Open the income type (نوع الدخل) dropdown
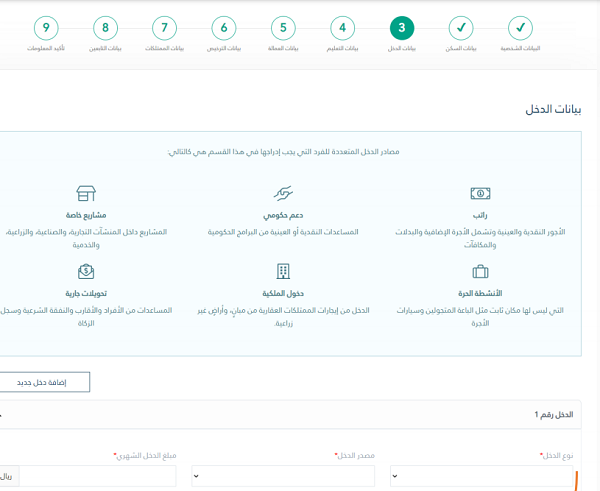 point(482,476)
